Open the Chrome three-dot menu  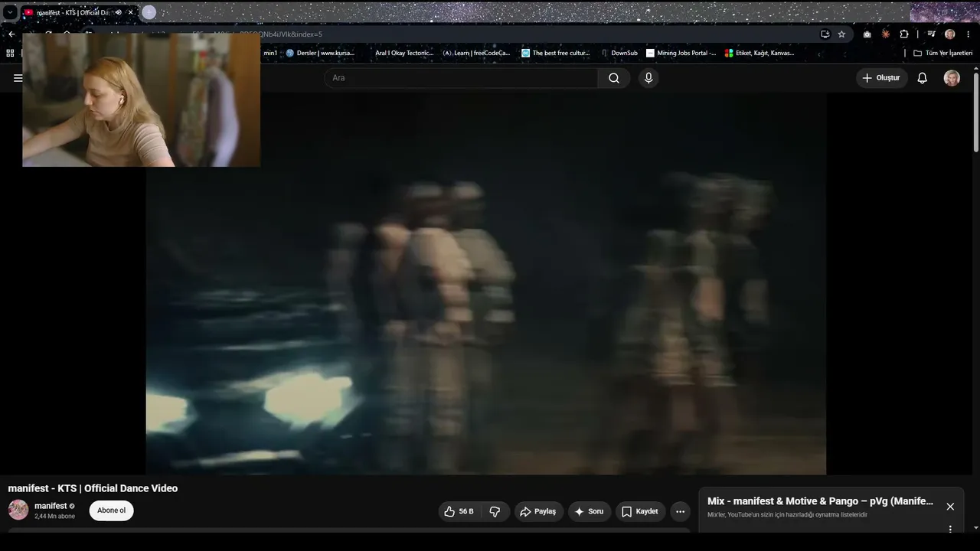coord(969,34)
